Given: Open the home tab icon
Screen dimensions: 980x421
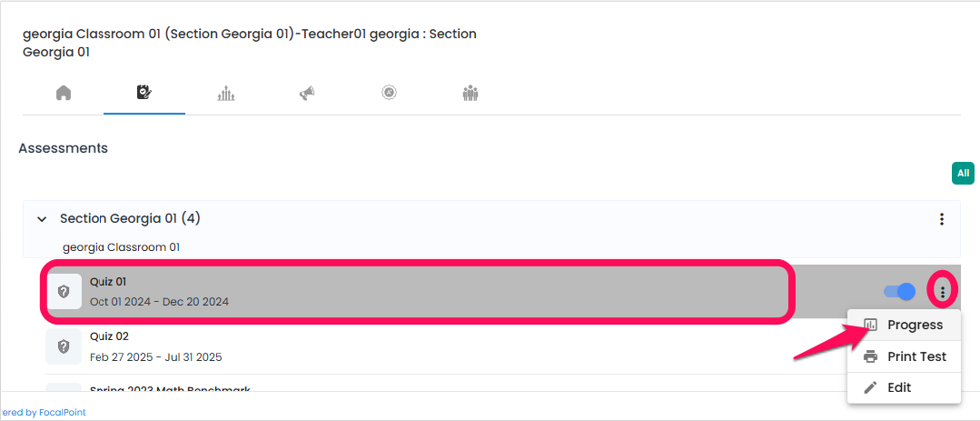Looking at the screenshot, I should (64, 94).
